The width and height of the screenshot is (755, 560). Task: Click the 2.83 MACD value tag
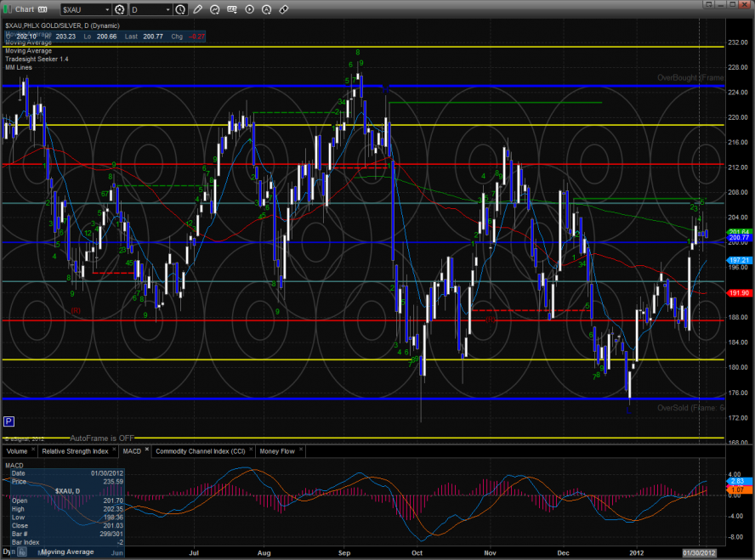(738, 481)
